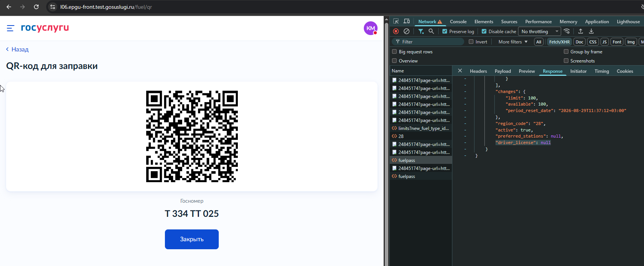This screenshot has width=644, height=266.
Task: Activate the DevTools inspect element picker
Action: coord(396,21)
